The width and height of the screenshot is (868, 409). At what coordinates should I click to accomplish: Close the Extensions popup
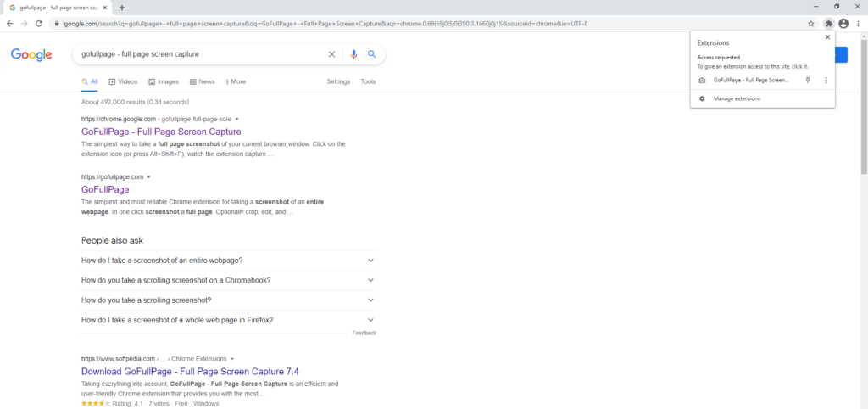click(x=827, y=37)
